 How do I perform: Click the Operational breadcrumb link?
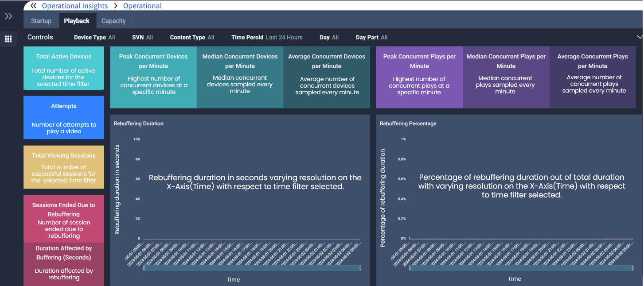[x=142, y=6]
